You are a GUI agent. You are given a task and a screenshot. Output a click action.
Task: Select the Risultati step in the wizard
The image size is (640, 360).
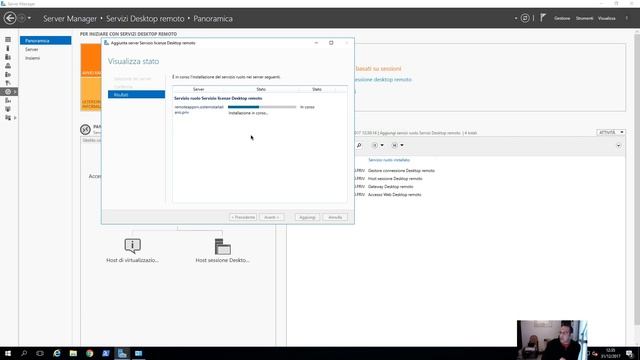tap(136, 94)
